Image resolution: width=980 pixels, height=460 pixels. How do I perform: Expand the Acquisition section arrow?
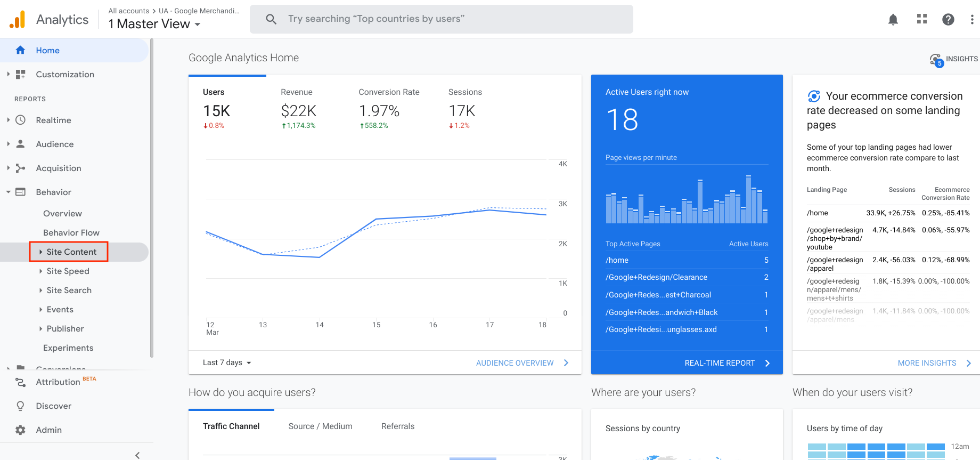click(8, 168)
